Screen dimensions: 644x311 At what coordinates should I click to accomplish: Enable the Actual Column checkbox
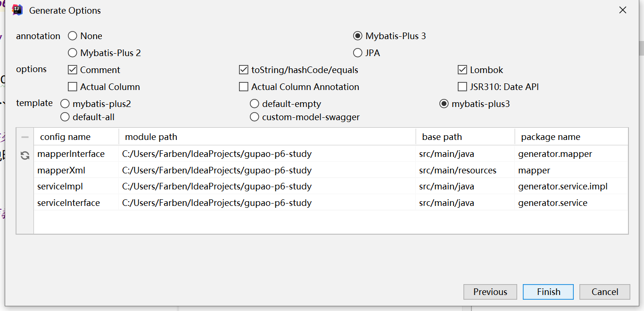(x=73, y=87)
